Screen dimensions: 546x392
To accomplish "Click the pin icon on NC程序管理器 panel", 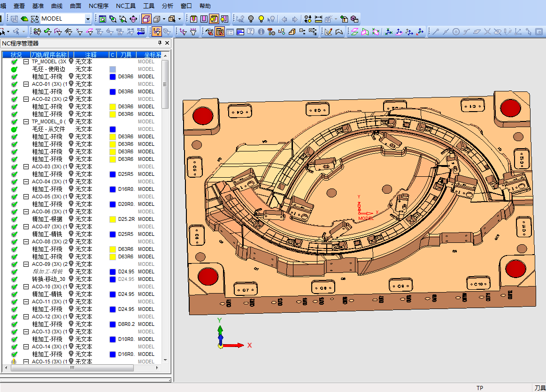I will click(x=159, y=43).
